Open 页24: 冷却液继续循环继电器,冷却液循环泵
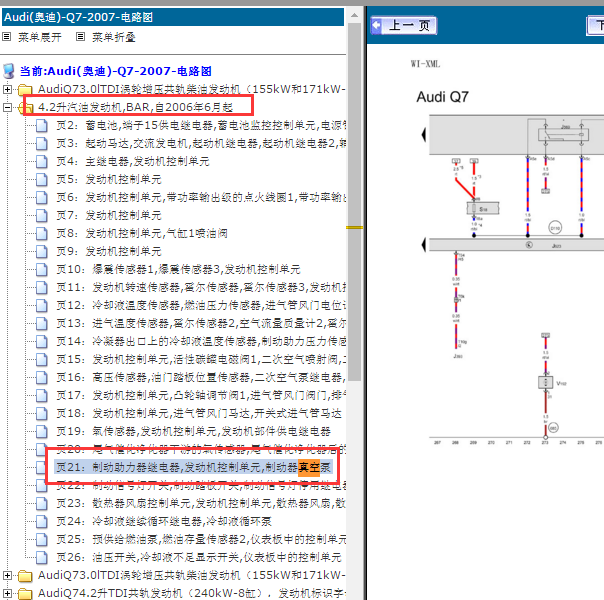Viewport: 604px width, 600px height. pyautogui.click(x=164, y=521)
